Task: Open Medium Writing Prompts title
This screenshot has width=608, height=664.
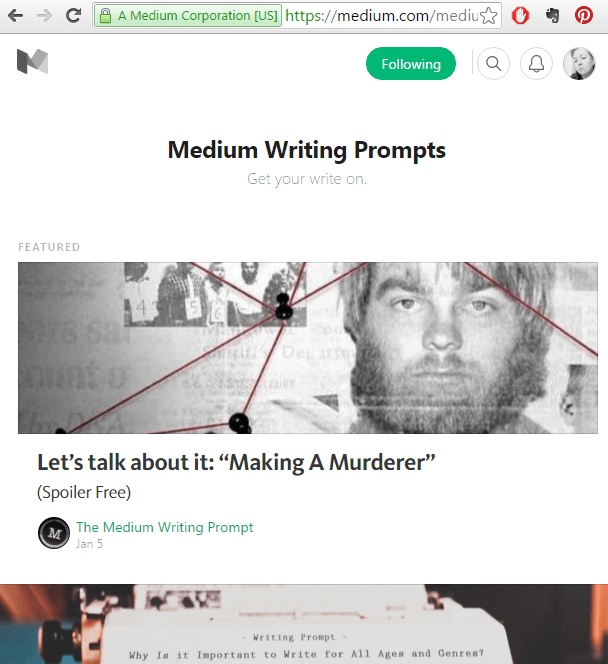Action: pos(307,150)
